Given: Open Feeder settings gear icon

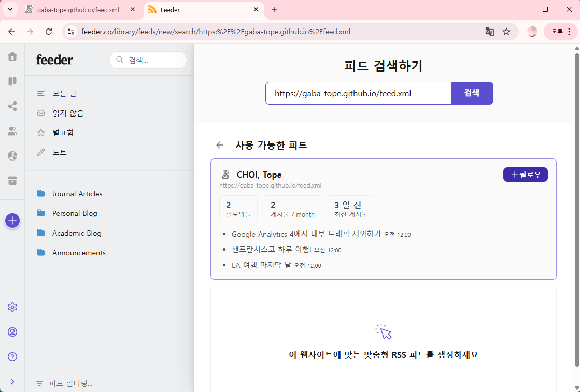Looking at the screenshot, I should pyautogui.click(x=12, y=307).
